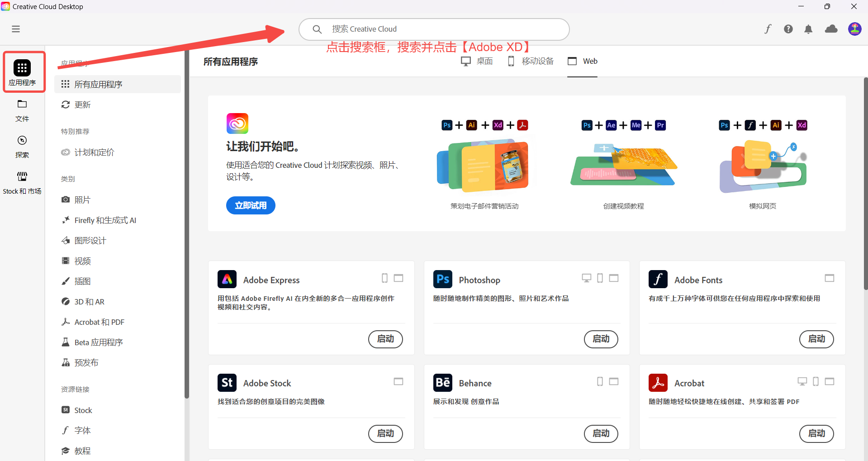
Task: Click the Creative Cloud search field
Action: point(434,29)
